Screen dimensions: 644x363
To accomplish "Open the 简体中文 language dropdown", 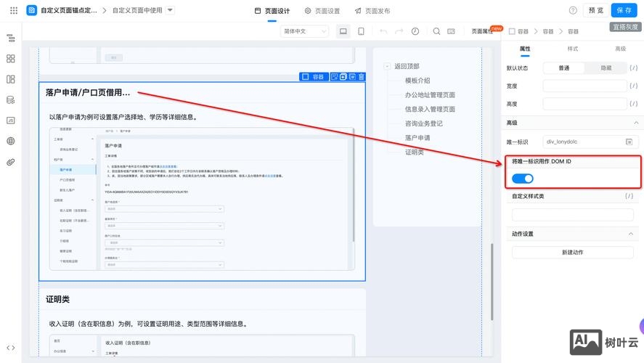I will point(304,31).
